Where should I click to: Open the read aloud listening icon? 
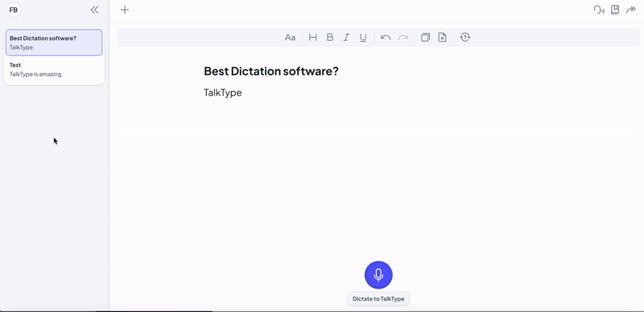[x=599, y=10]
